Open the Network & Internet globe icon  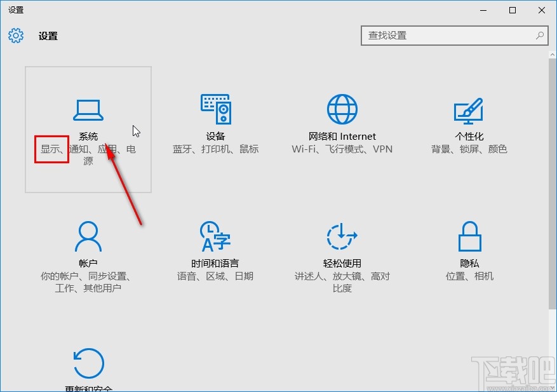(342, 108)
